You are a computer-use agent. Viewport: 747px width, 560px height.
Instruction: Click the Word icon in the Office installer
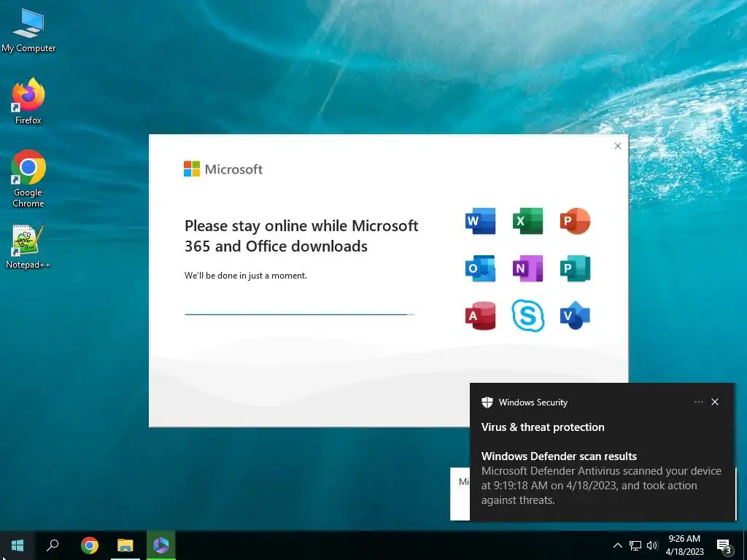pos(480,221)
